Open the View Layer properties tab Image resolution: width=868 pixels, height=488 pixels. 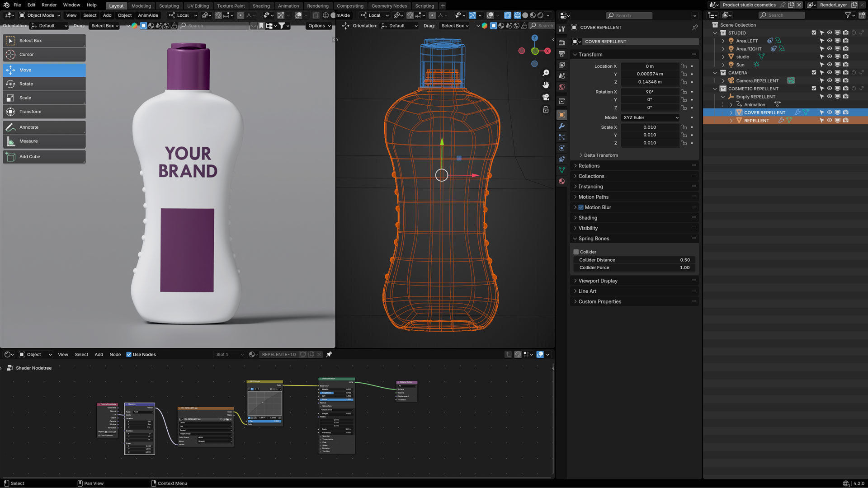tap(561, 65)
